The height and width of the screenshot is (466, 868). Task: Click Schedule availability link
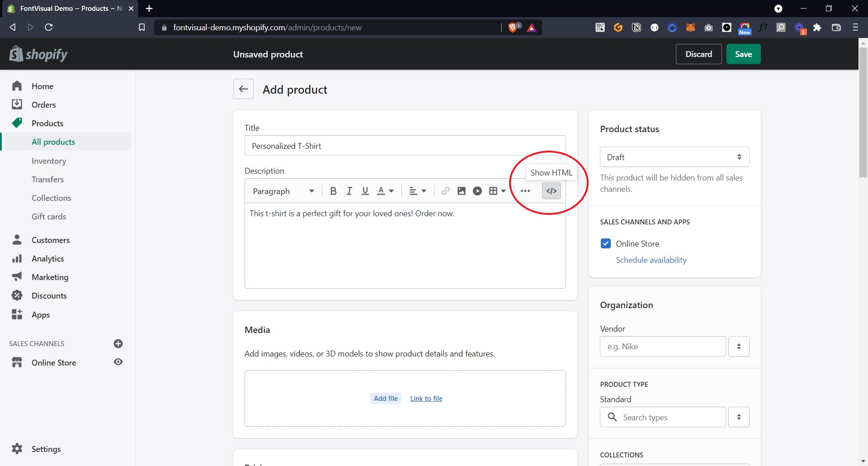651,260
